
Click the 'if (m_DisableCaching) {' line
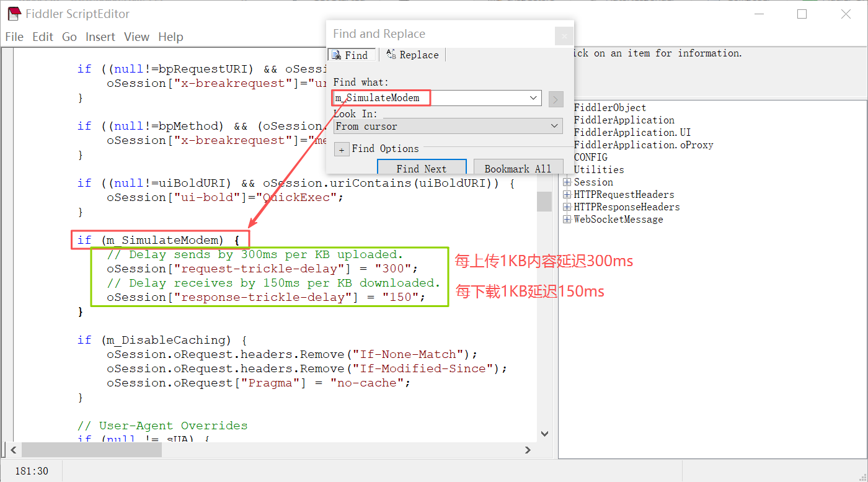[x=162, y=340]
